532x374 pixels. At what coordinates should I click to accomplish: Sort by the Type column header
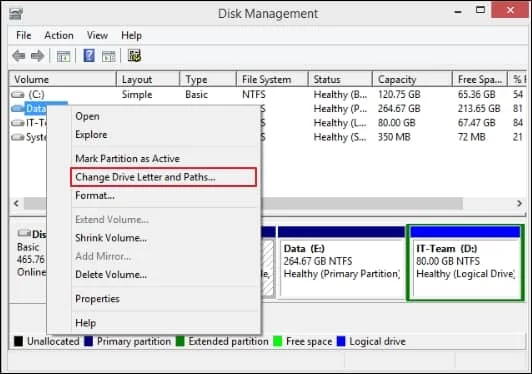point(208,79)
